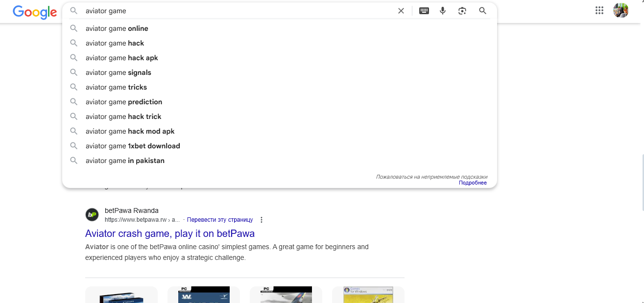This screenshot has height=303, width=644.
Task: Click the betPawa Rwanda site name
Action: pyautogui.click(x=132, y=210)
